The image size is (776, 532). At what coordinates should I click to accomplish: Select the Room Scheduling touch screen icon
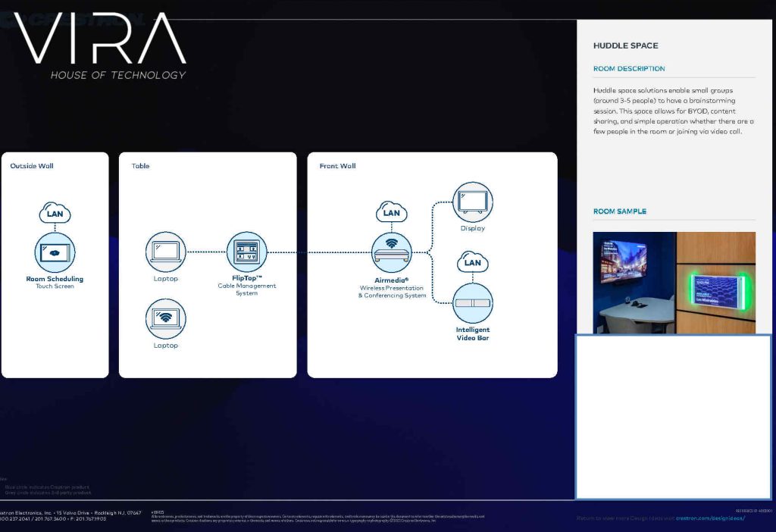tap(55, 252)
